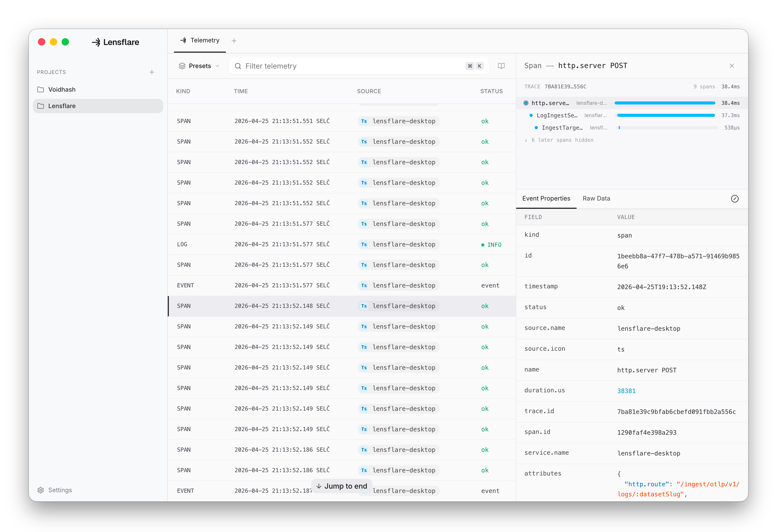Click the Lensflare arrow logo
Viewport: 777px width, 532px height.
pyautogui.click(x=96, y=42)
